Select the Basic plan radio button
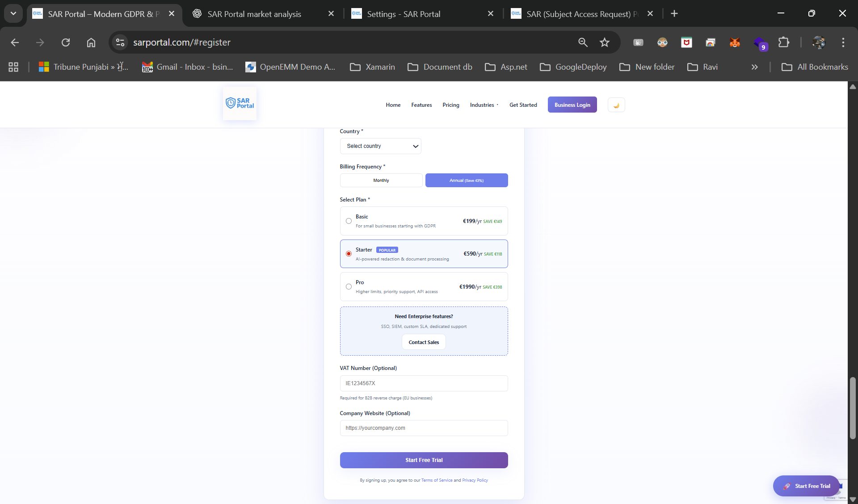The height and width of the screenshot is (504, 858). 349,221
